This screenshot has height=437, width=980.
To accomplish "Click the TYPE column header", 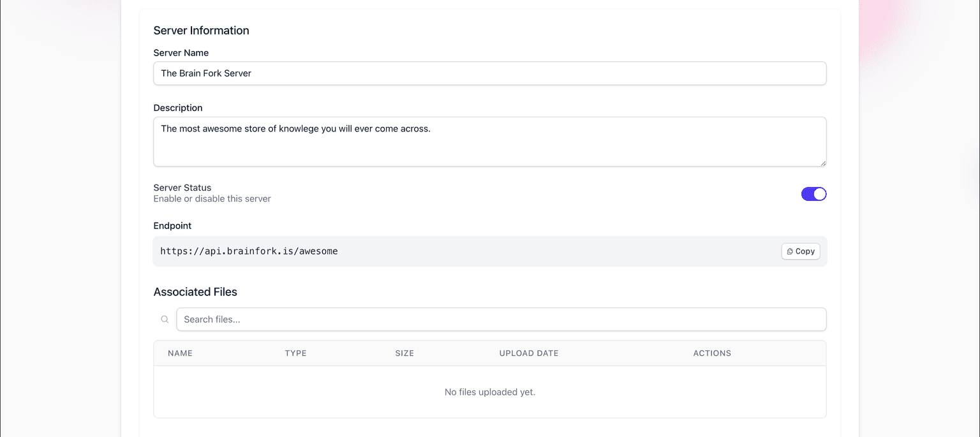I will 295,353.
